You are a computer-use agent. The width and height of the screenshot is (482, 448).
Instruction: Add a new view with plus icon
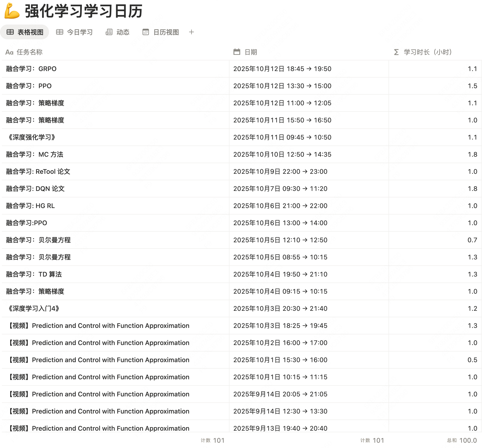coord(192,32)
